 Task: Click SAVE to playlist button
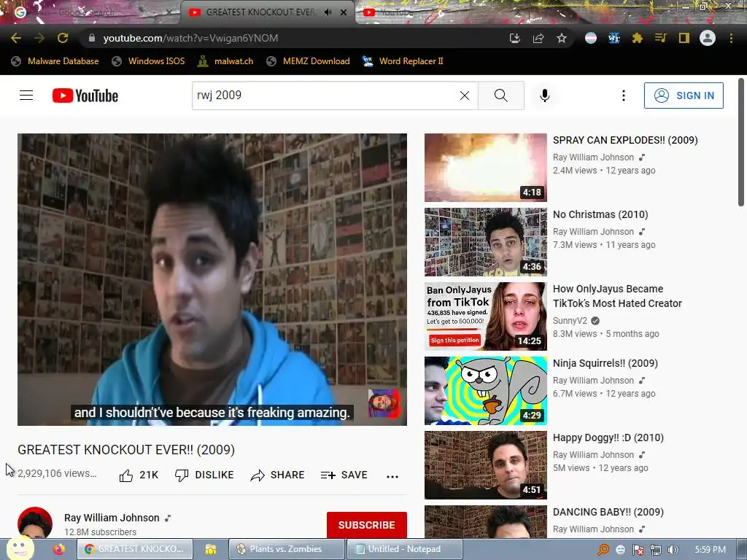point(344,475)
